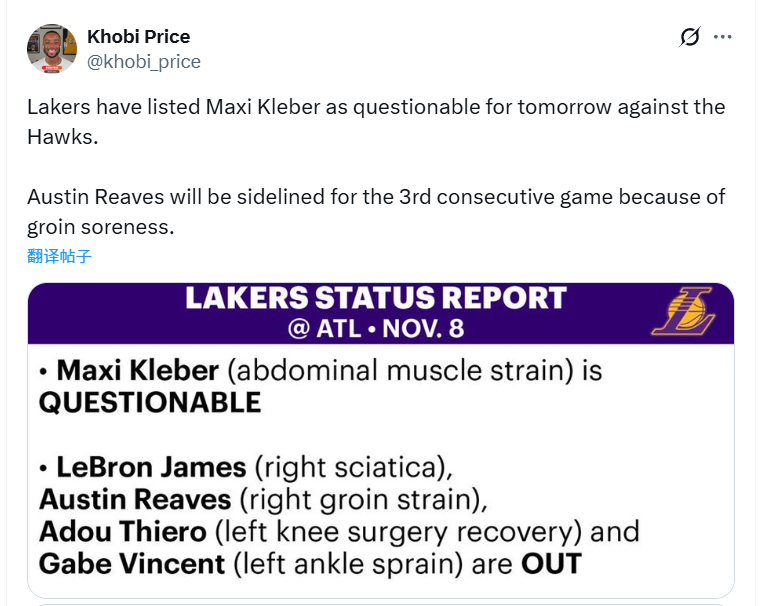This screenshot has height=606, width=772.
Task: Click the 翻译帖子 translate post link
Action: pos(59,256)
